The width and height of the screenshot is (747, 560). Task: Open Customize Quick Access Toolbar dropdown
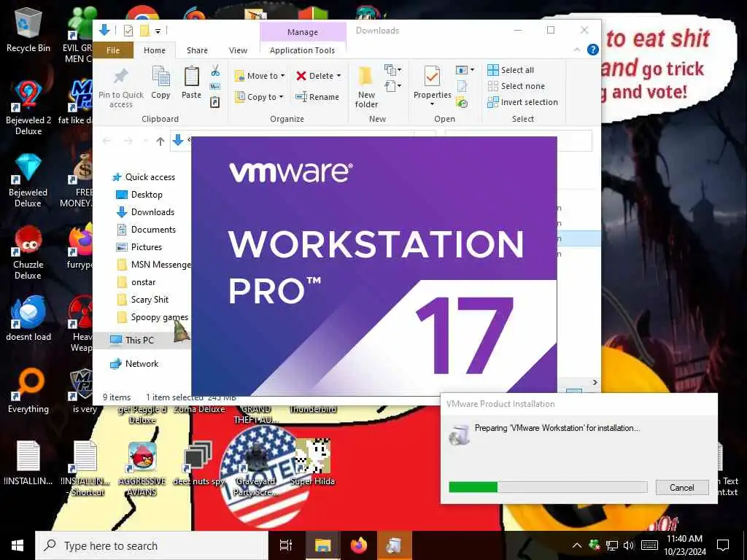(158, 31)
